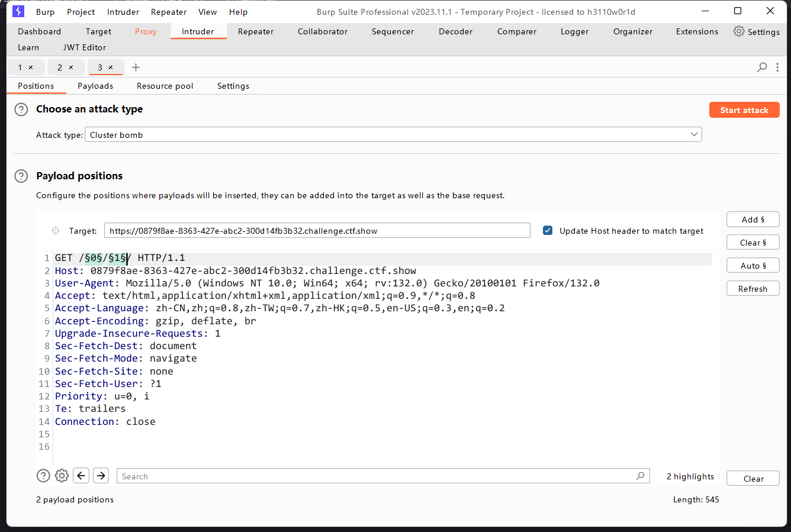Open the Repeater menu
Viewport: 791px width, 532px height.
pos(169,12)
